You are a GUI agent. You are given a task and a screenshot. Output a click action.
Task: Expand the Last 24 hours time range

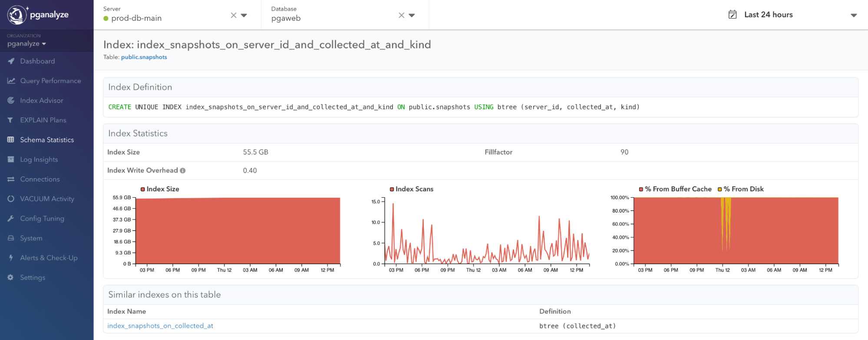pyautogui.click(x=854, y=15)
